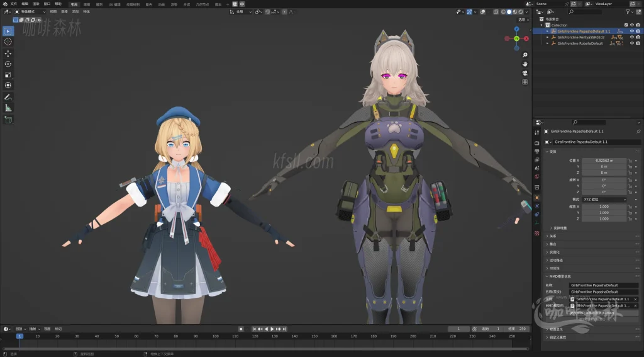644x357 pixels.
Task: Snap view to the blue Z axis
Action: click(x=517, y=29)
